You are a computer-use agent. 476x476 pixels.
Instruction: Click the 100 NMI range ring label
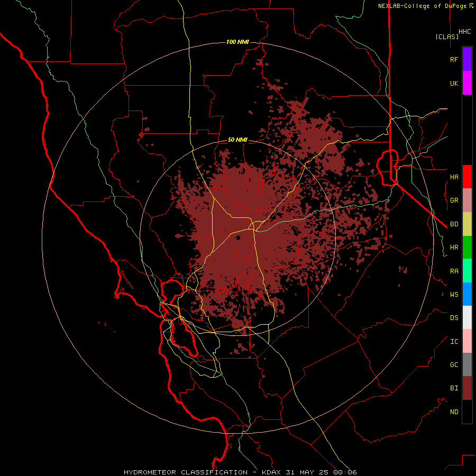[237, 42]
